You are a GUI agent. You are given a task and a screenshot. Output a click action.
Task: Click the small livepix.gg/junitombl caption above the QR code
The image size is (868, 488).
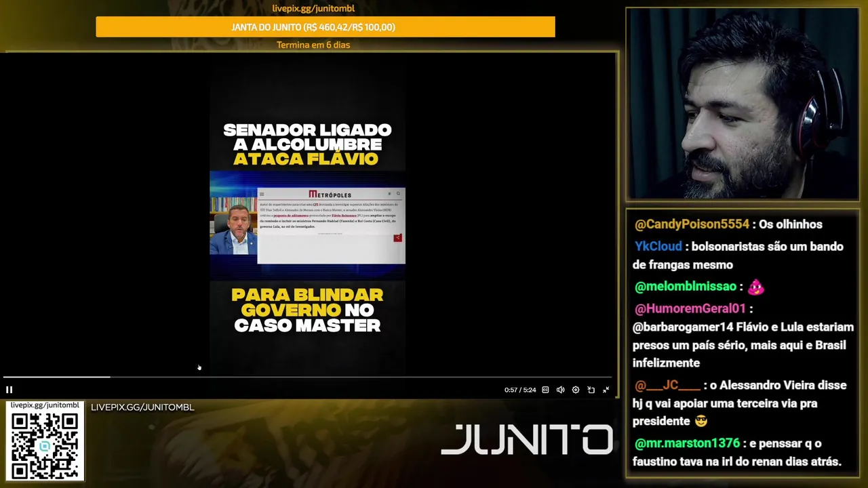pyautogui.click(x=45, y=405)
